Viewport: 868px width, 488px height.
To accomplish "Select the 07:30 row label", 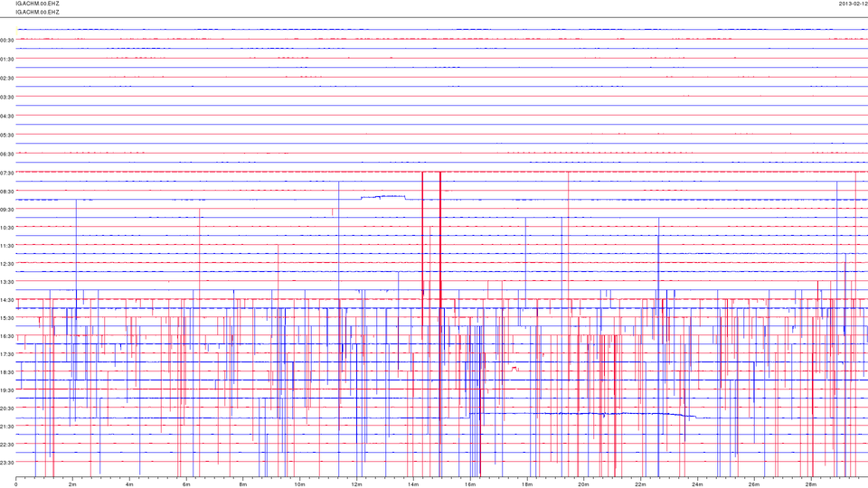I will pyautogui.click(x=7, y=174).
